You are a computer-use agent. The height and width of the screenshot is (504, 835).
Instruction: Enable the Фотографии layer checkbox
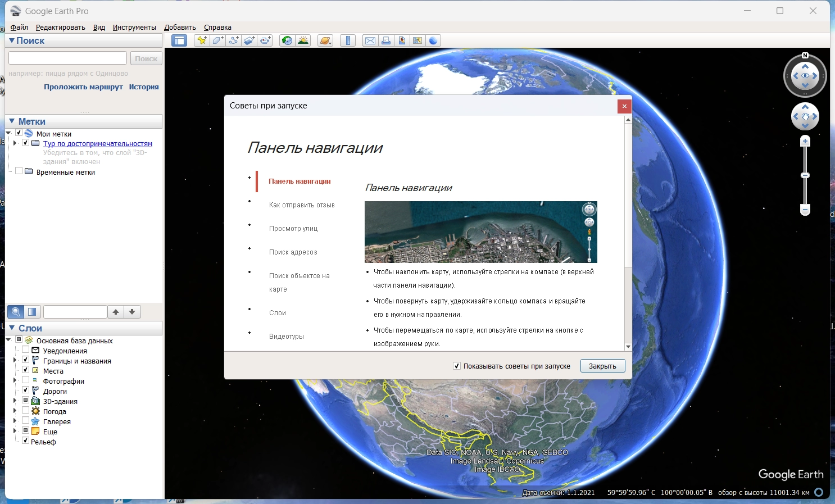click(25, 380)
